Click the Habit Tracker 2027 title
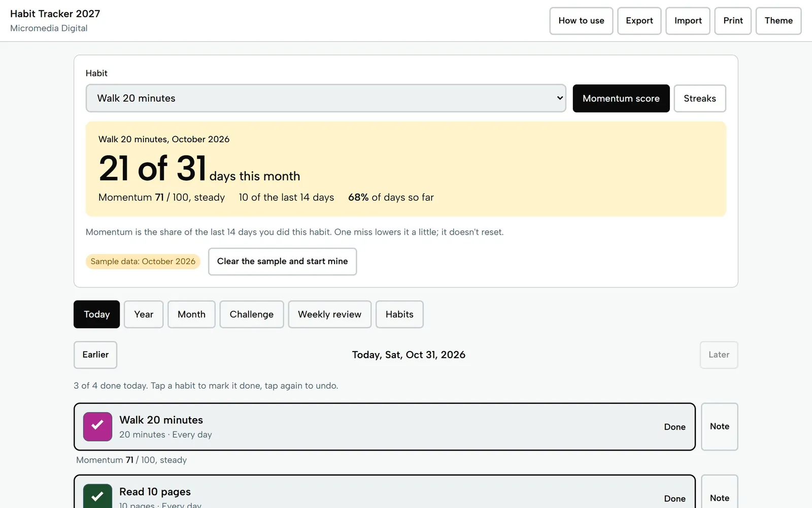This screenshot has height=508, width=812. click(x=55, y=14)
